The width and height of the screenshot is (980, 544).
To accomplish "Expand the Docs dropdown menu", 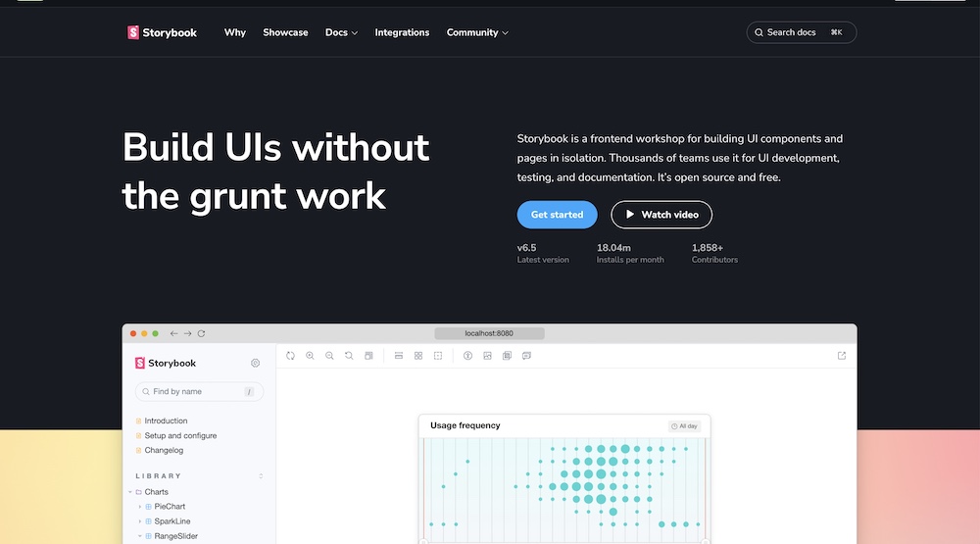I will (x=341, y=32).
